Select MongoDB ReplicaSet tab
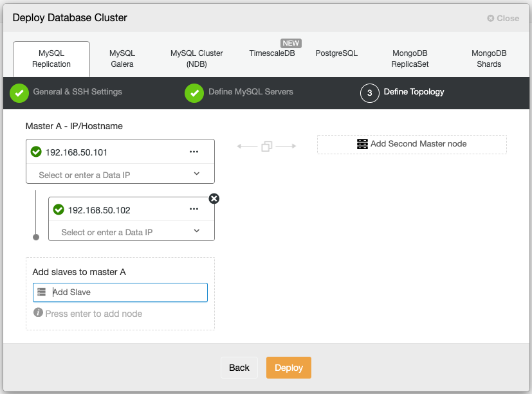532x394 pixels. coord(410,58)
